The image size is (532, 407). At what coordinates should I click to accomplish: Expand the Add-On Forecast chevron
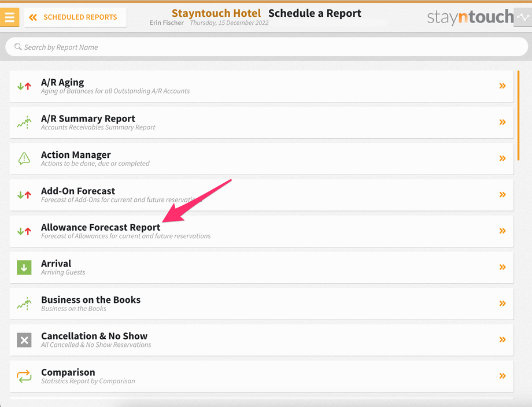click(503, 195)
